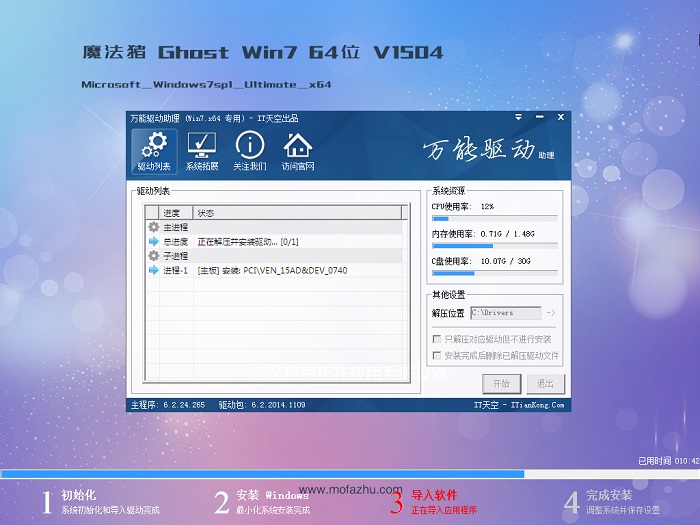Viewport: 700px width, 525px height.
Task: Click the 解压位置 C:\Drivers path field
Action: [x=506, y=313]
